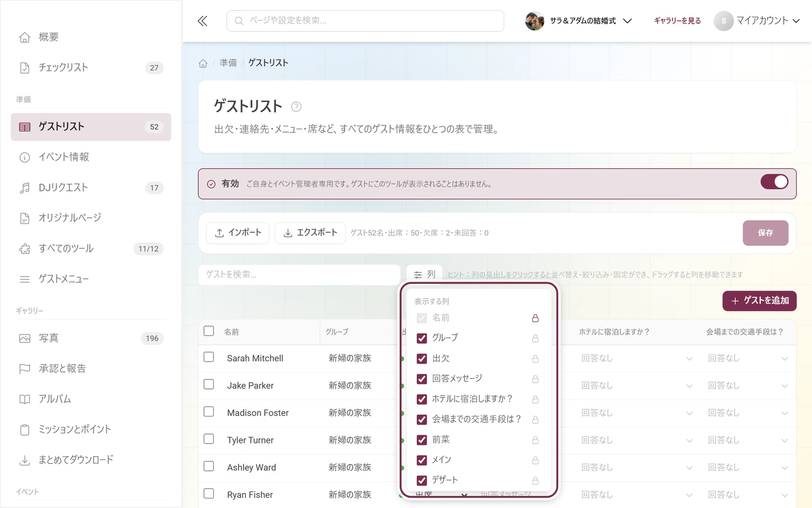Uncheck the 回答メッセージ column checkbox
The image size is (812, 508).
click(422, 379)
